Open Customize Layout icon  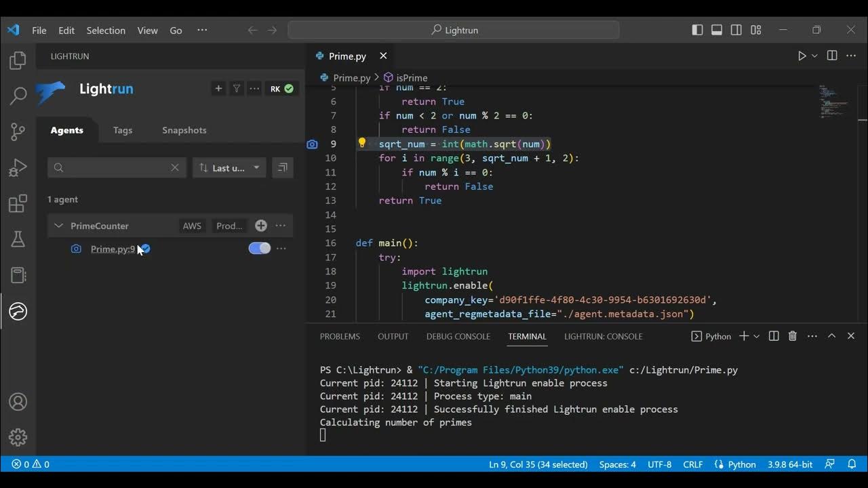click(x=756, y=30)
